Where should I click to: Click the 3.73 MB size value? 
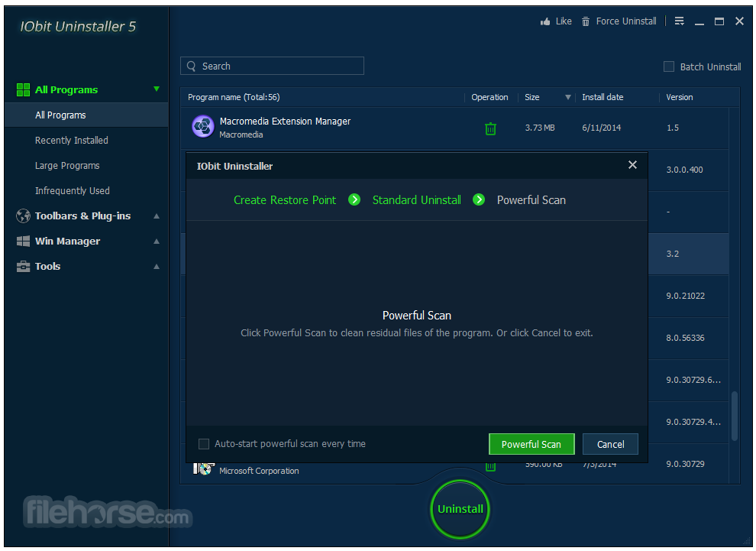click(540, 128)
